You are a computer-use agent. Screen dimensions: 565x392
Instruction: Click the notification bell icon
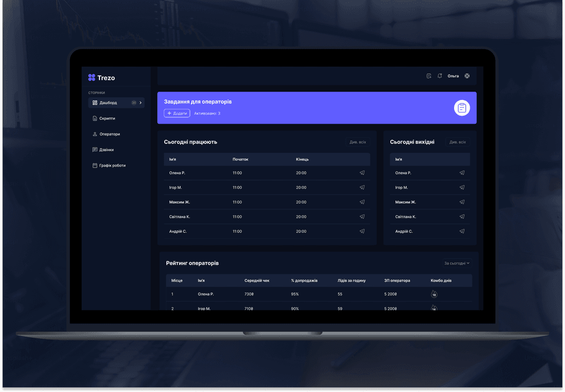[439, 76]
